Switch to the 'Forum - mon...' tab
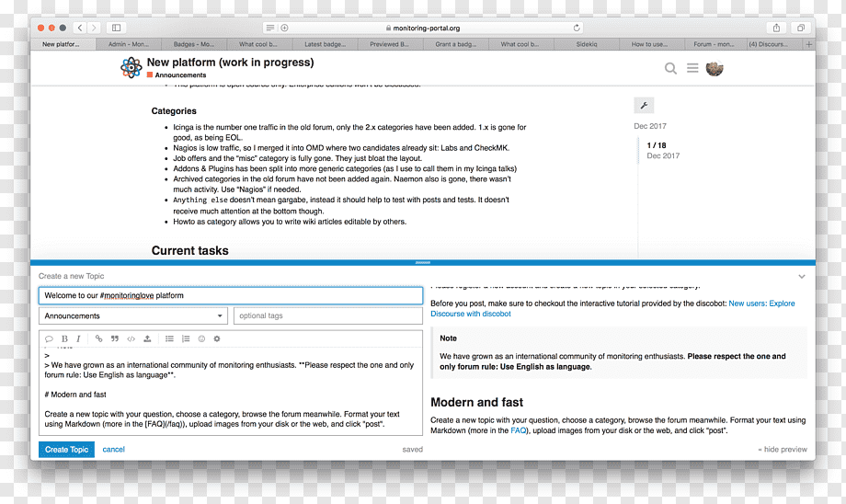The image size is (846, 504). pos(714,44)
